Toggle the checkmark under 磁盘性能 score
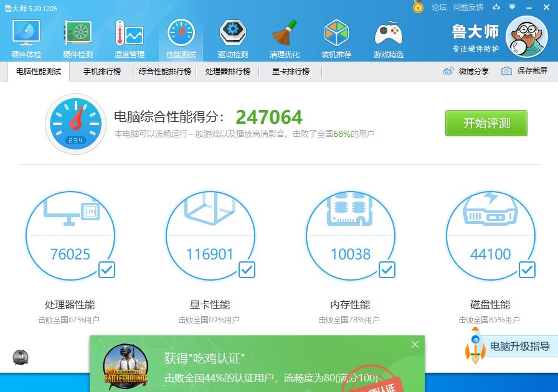Screen dimensions: 558x392 coord(527,270)
